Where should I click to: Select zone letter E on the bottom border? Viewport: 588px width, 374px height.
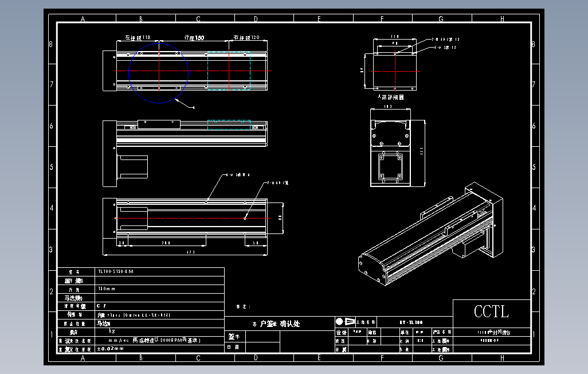click(x=319, y=358)
